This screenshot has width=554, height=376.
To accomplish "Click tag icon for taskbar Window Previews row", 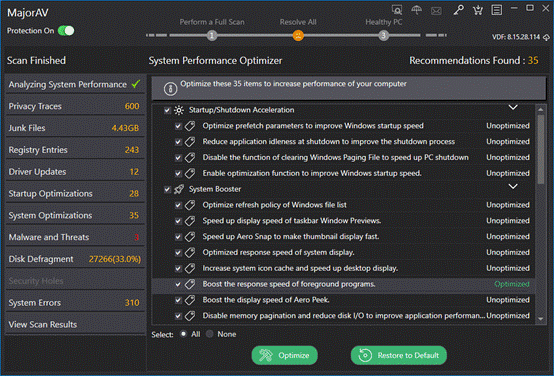I will (190, 221).
